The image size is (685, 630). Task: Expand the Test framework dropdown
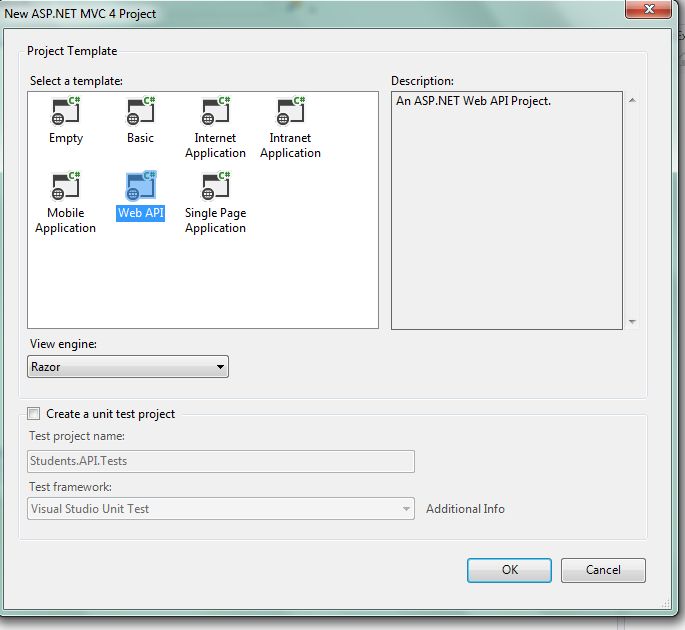pos(220,509)
